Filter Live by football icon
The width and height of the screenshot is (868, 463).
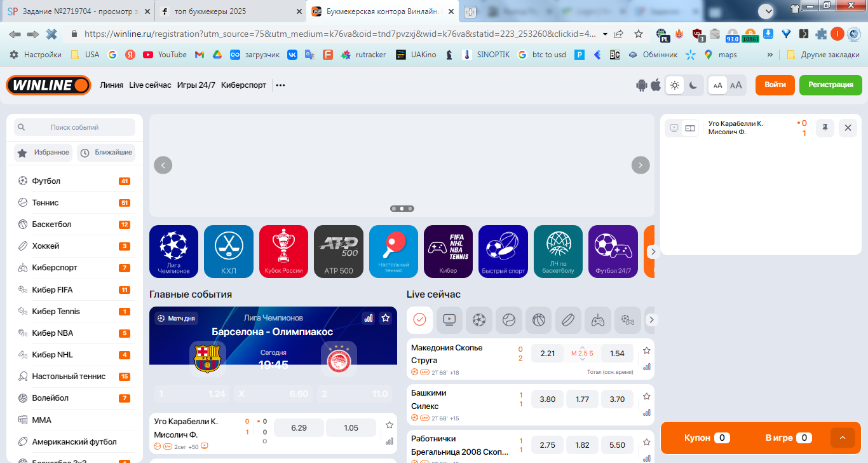tap(479, 320)
